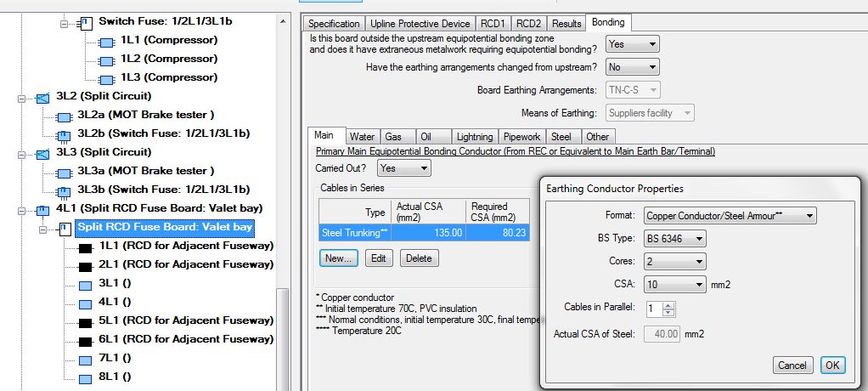Open the RCD2 tab
The width and height of the screenshot is (868, 391).
coord(528,24)
